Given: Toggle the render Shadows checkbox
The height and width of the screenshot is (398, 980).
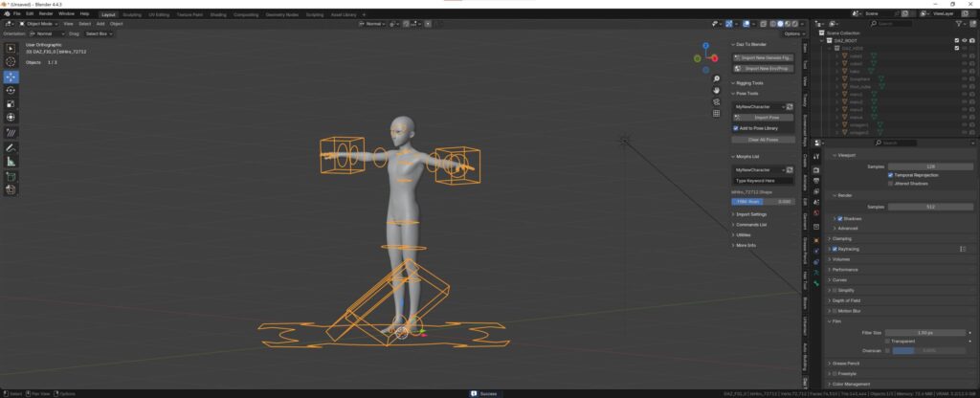Looking at the screenshot, I should 840,219.
